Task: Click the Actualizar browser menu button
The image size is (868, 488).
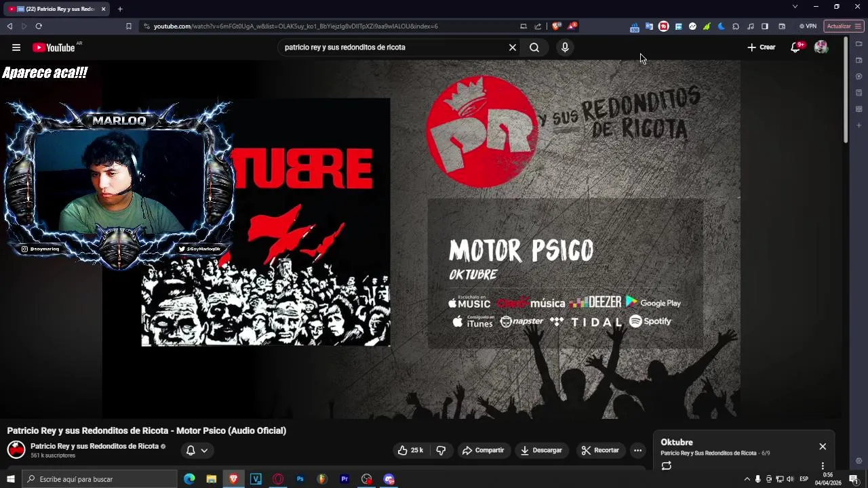Action: tap(844, 26)
